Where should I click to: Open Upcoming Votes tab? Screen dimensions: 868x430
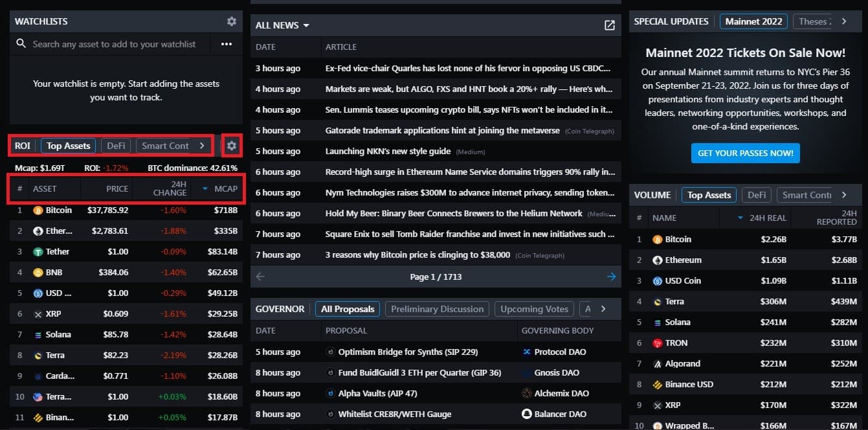coord(535,309)
